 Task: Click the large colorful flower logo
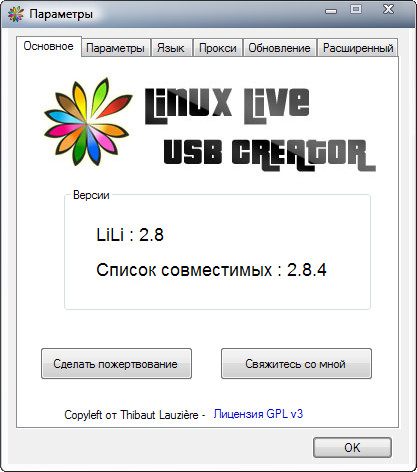pyautogui.click(x=88, y=122)
